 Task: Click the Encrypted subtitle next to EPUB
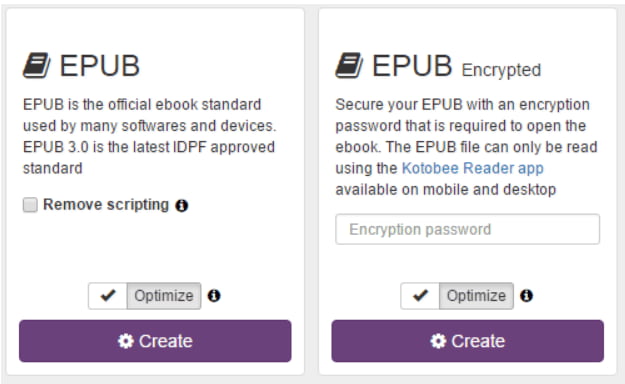click(x=501, y=70)
